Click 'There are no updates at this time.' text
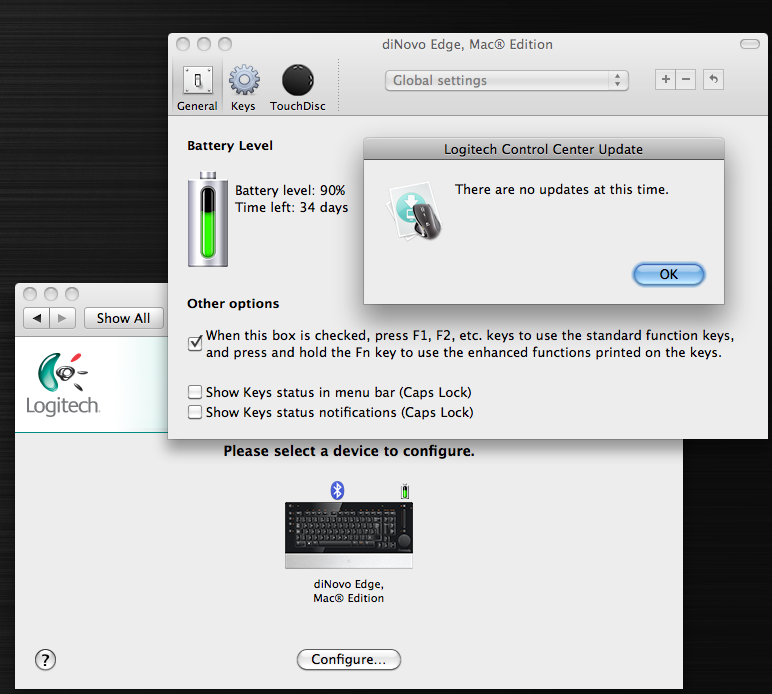 coord(562,189)
